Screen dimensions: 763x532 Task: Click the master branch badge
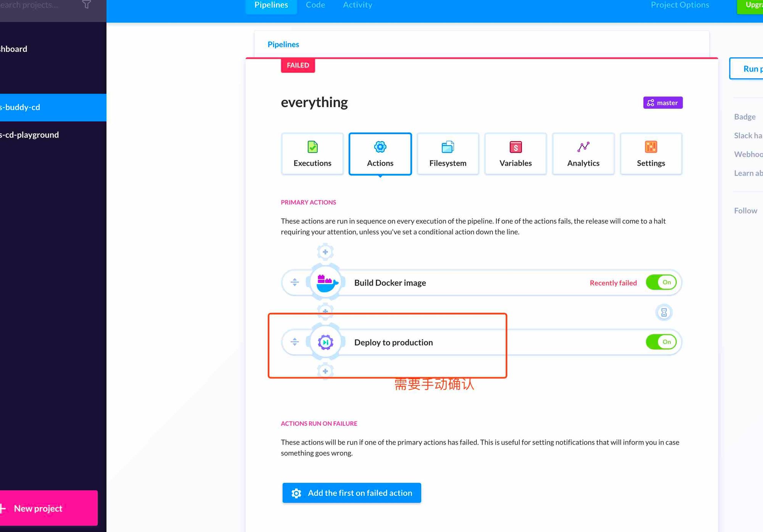663,103
